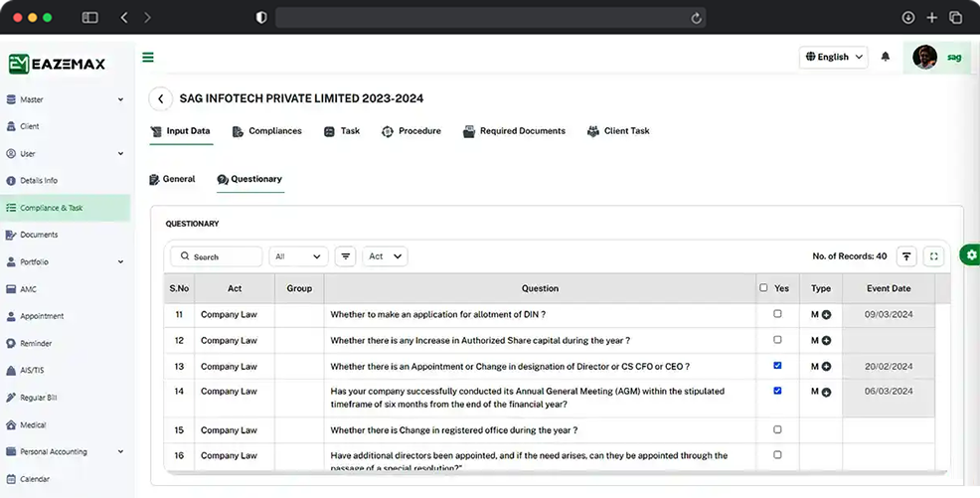The image size is (980, 498).
Task: Expand the Portfolio sidebar menu
Action: point(65,261)
